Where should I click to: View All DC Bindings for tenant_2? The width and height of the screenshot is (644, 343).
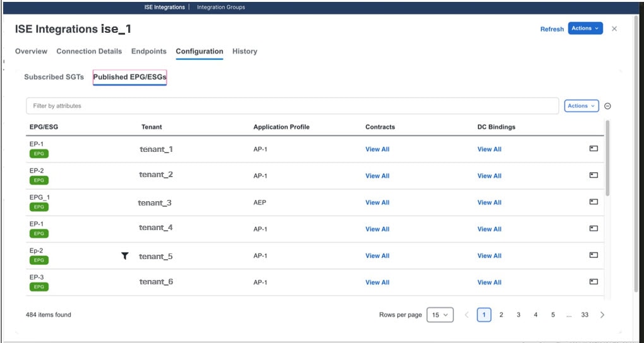[x=489, y=176]
